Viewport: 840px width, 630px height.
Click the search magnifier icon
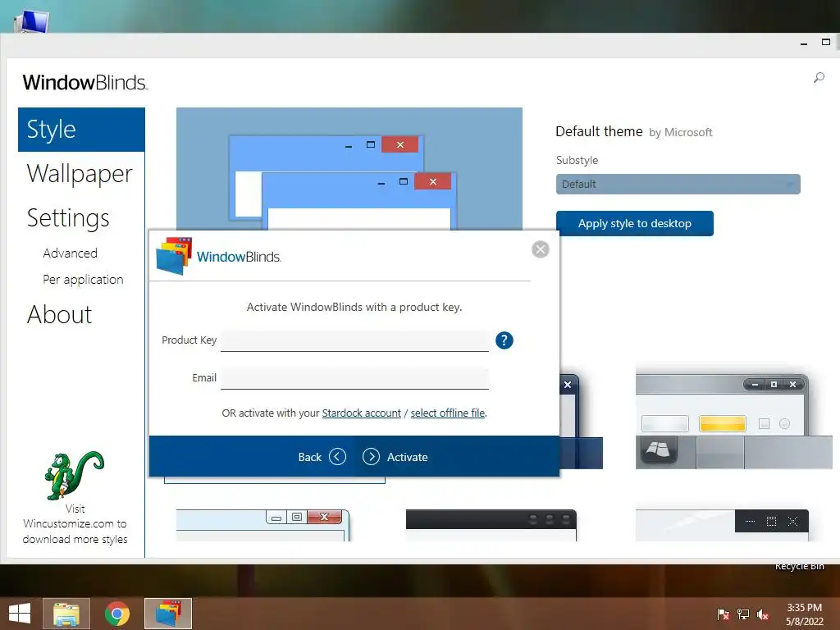(819, 78)
